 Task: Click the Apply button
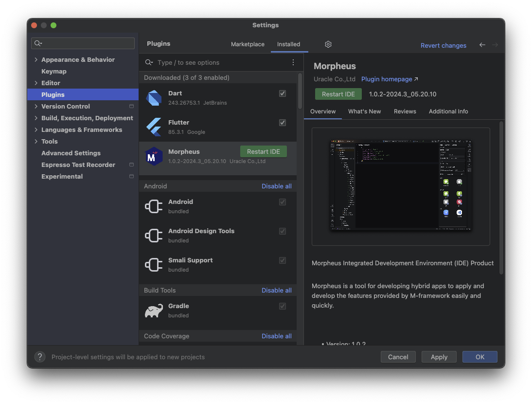(x=439, y=357)
